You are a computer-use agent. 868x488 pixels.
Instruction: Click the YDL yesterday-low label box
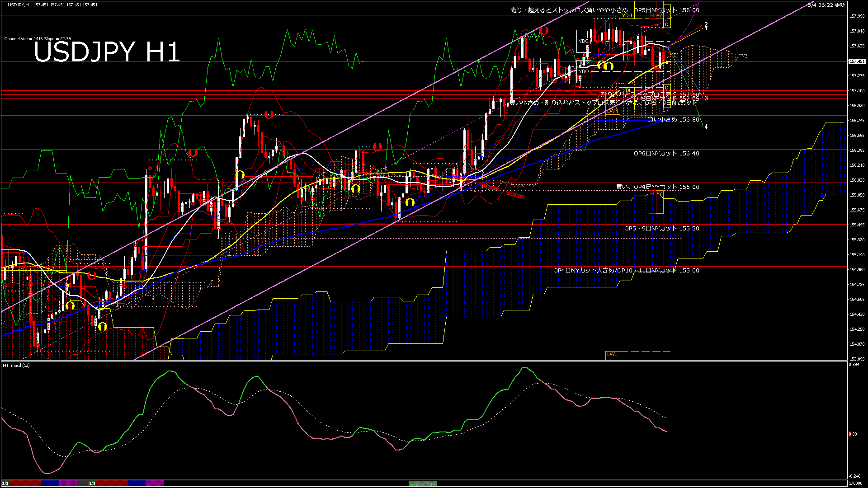[626, 91]
